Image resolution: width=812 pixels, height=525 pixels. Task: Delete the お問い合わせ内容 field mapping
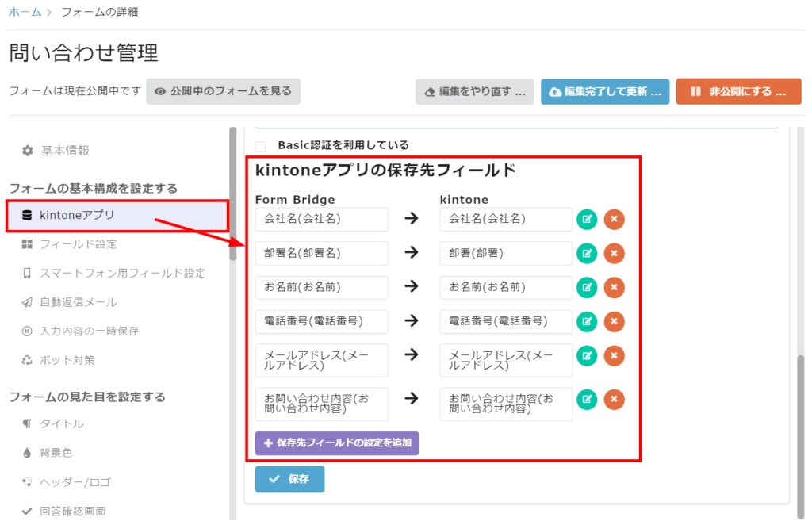(615, 399)
